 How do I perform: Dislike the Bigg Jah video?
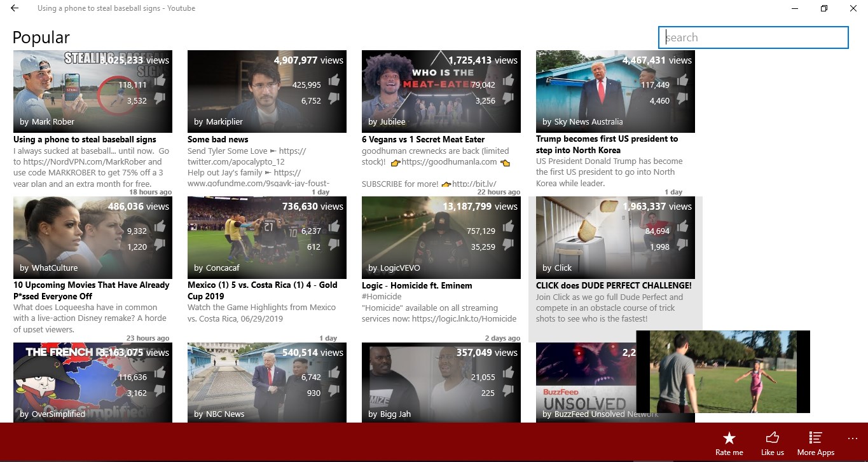click(x=508, y=390)
